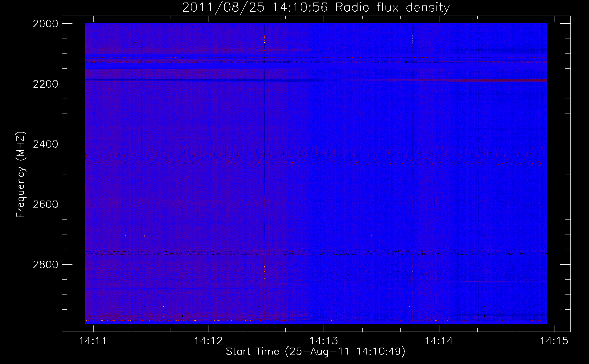Image resolution: width=589 pixels, height=364 pixels.
Task: Click the 2400 frequency tick label
Action: click(x=46, y=144)
